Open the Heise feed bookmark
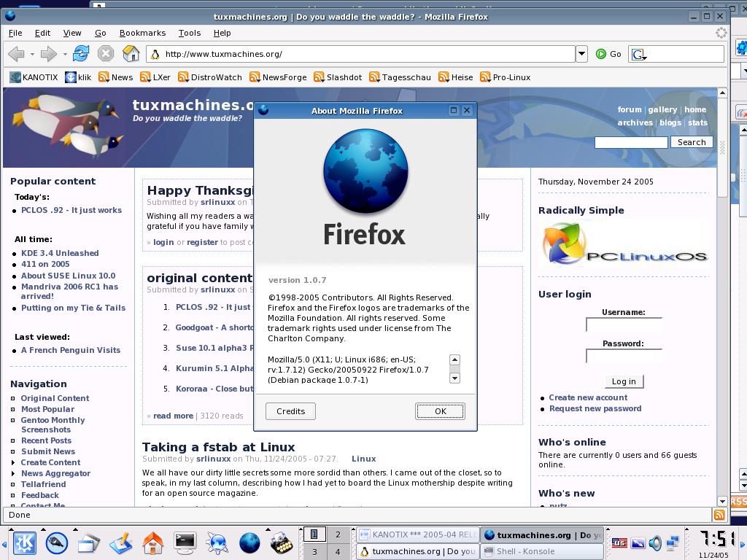 tap(455, 77)
